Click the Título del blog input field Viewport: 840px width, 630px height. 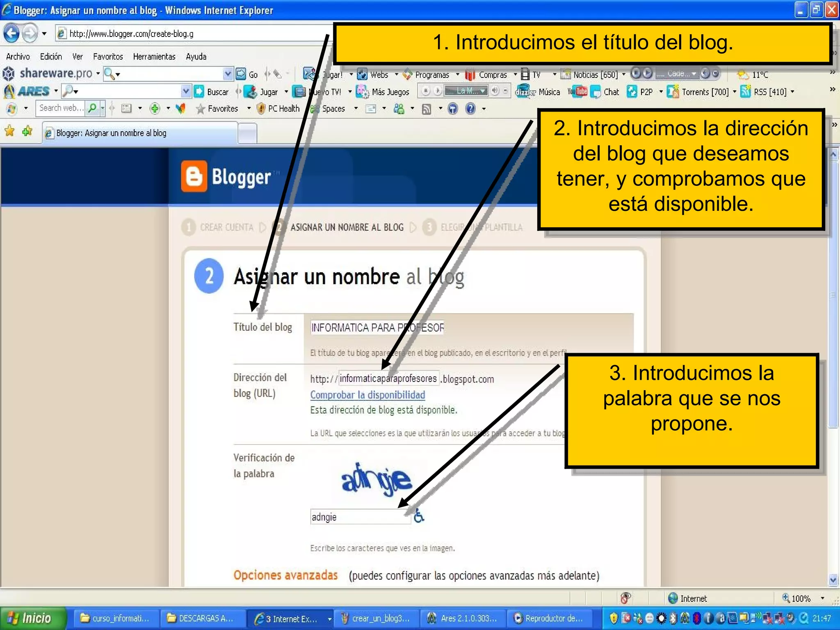[377, 327]
